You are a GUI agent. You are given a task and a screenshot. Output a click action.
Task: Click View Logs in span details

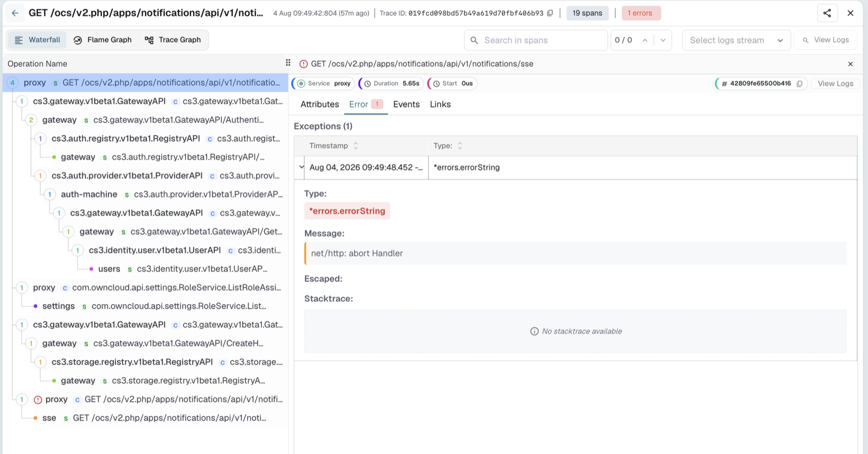[x=835, y=84]
